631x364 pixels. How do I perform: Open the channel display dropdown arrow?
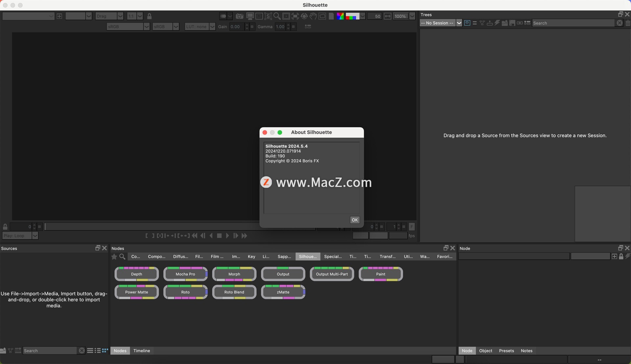(362, 16)
